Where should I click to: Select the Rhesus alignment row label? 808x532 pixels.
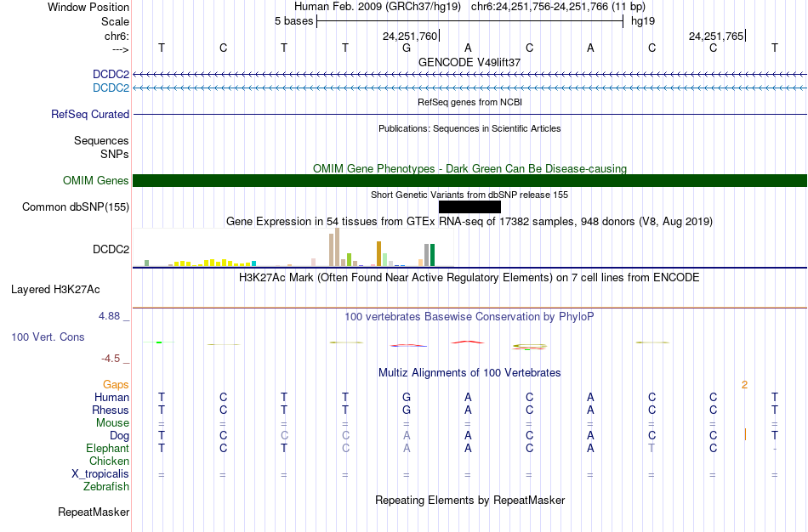point(111,410)
